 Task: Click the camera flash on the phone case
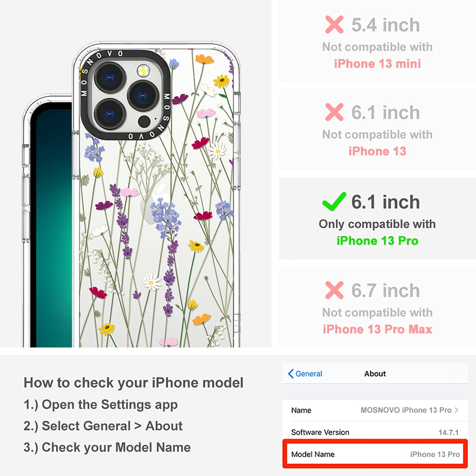143,71
